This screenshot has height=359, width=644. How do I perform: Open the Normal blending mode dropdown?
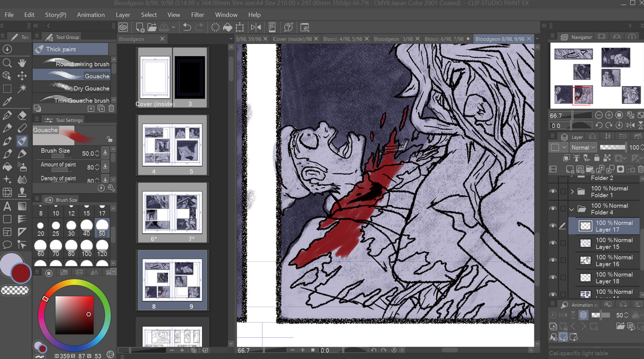[x=583, y=147]
